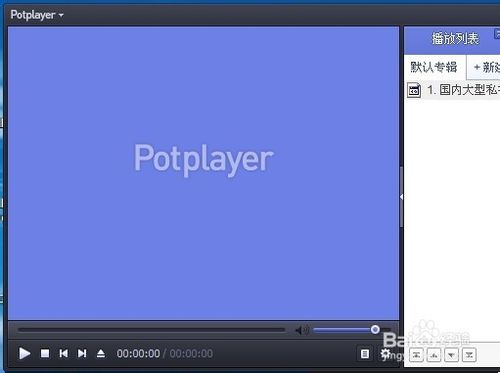Jump to the previous track

point(63,353)
